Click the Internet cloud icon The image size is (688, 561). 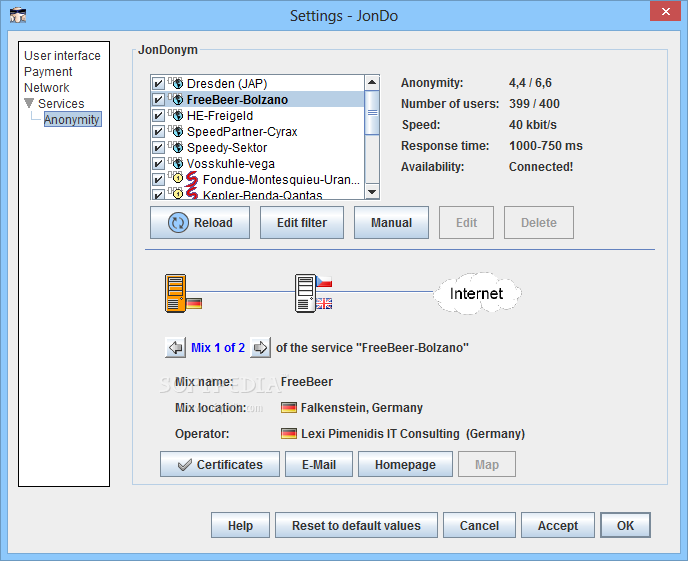point(477,293)
